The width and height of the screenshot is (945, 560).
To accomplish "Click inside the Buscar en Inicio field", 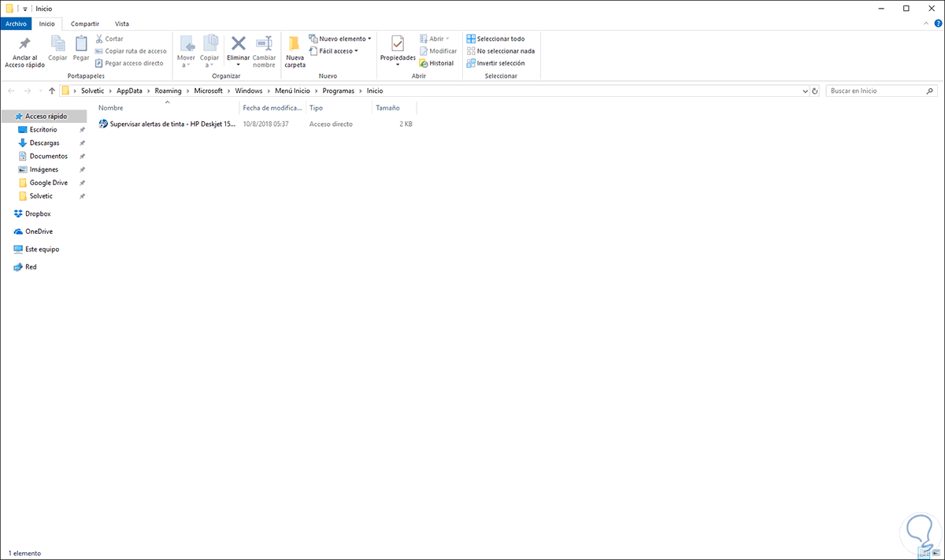I will (x=874, y=90).
